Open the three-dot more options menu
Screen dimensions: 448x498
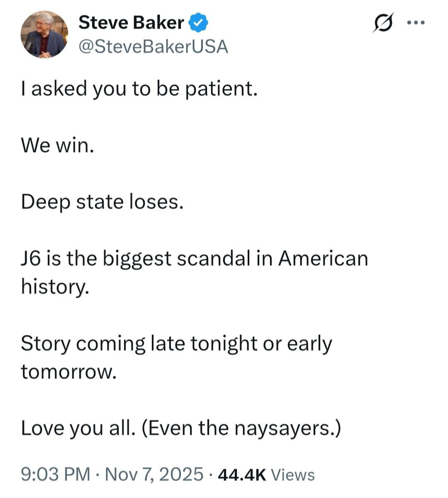(x=416, y=23)
